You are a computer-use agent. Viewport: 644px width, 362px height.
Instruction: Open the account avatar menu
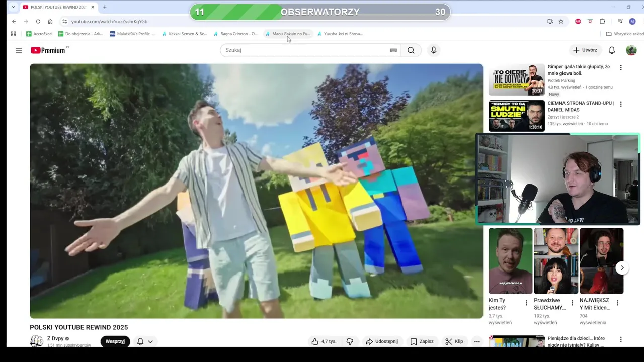631,50
